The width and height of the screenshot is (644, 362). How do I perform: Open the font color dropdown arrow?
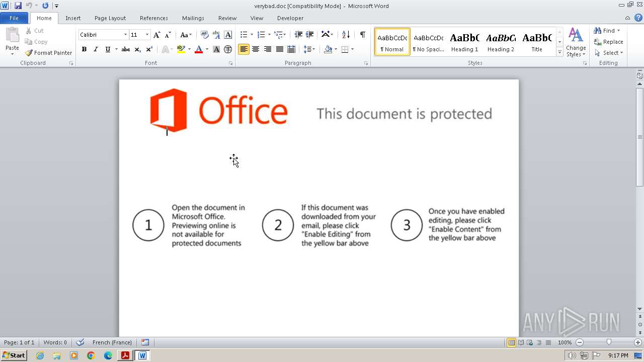point(207,49)
